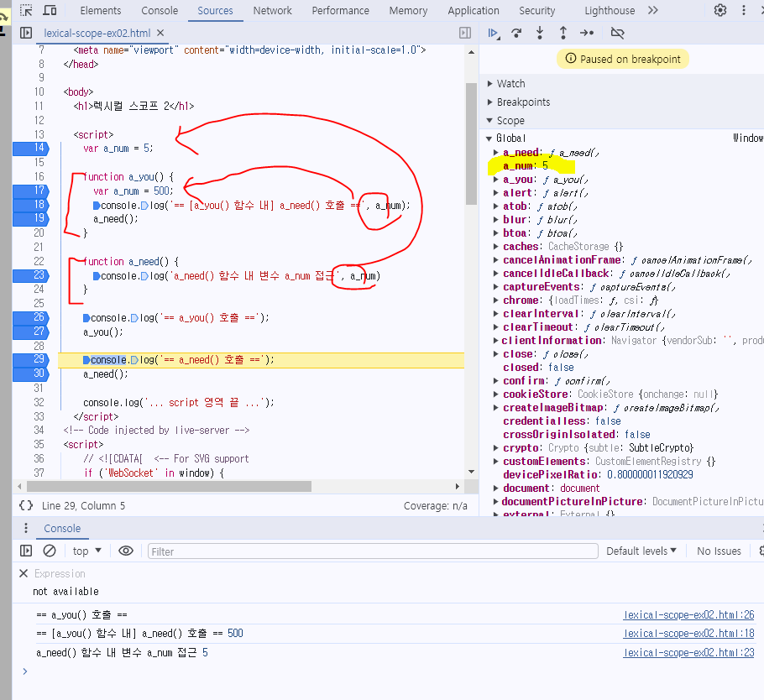Toggle breakpoint on line 23
The image size is (764, 700).
pyautogui.click(x=31, y=275)
